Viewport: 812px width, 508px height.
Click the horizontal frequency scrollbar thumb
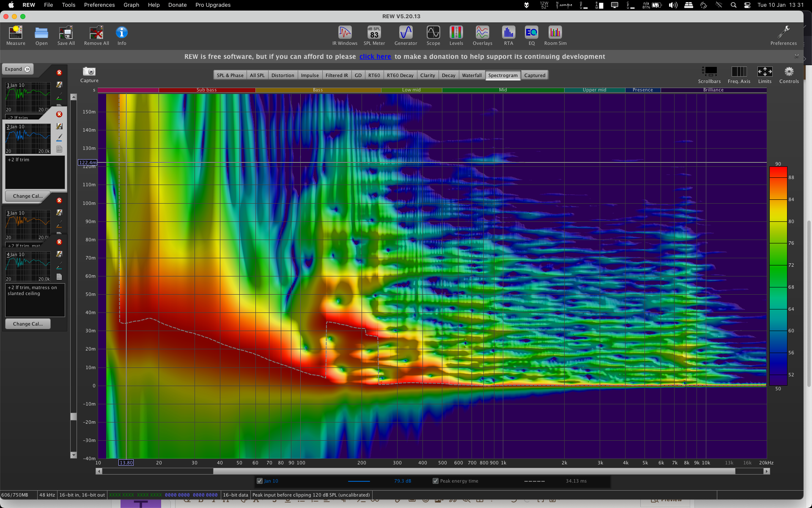[x=474, y=471]
